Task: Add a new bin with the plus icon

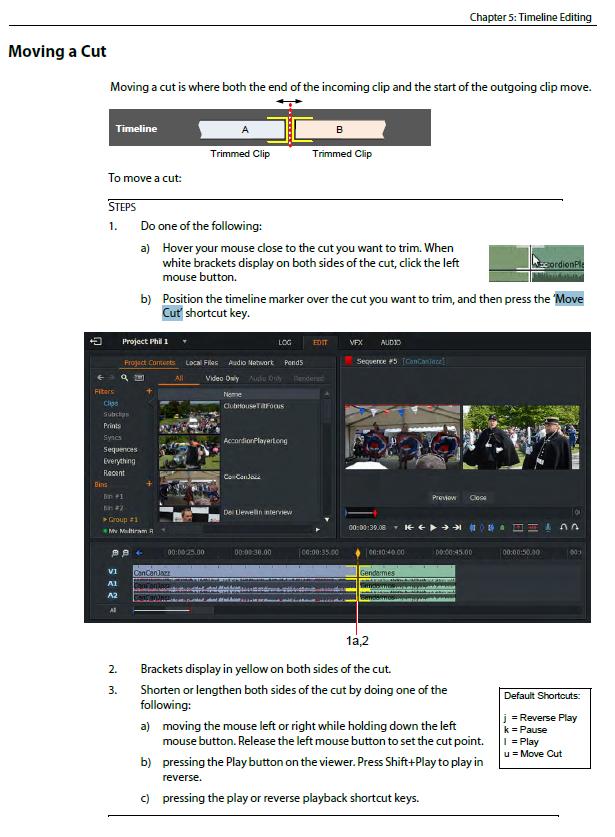Action: point(150,484)
